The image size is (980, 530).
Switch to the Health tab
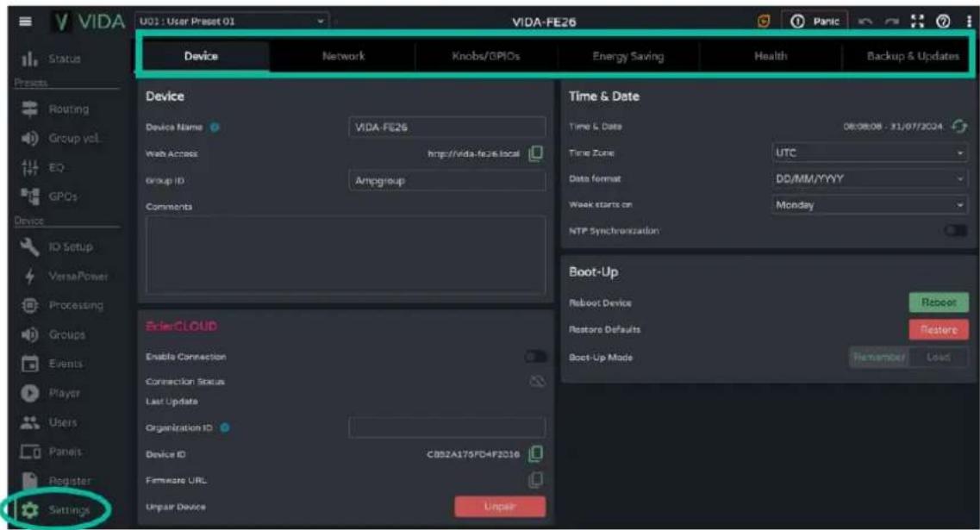click(771, 56)
